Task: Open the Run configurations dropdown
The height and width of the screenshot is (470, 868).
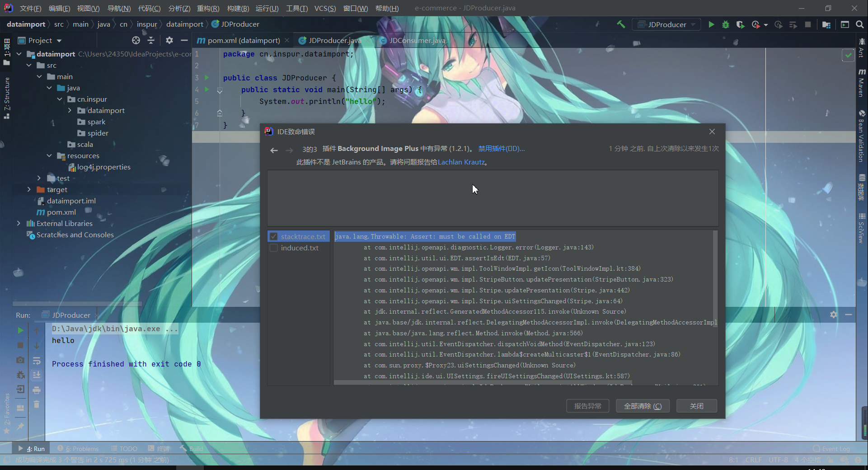Action: [x=666, y=24]
